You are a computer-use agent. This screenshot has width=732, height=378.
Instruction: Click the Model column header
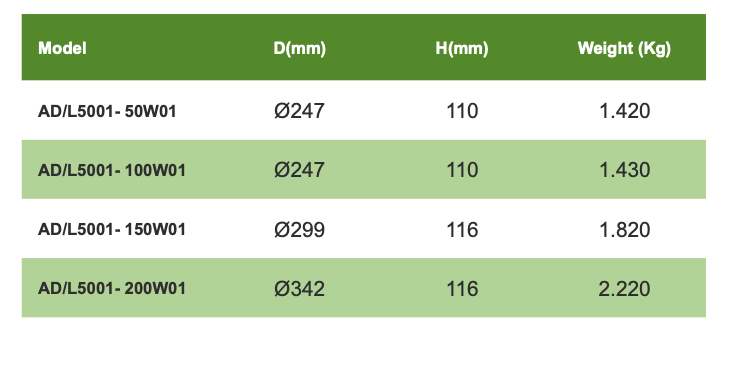pos(62,48)
